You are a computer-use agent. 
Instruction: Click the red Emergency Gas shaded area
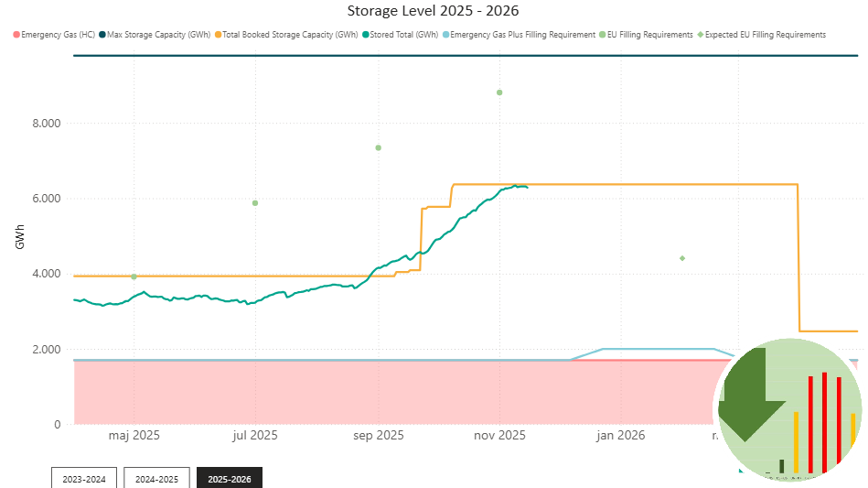click(366, 394)
